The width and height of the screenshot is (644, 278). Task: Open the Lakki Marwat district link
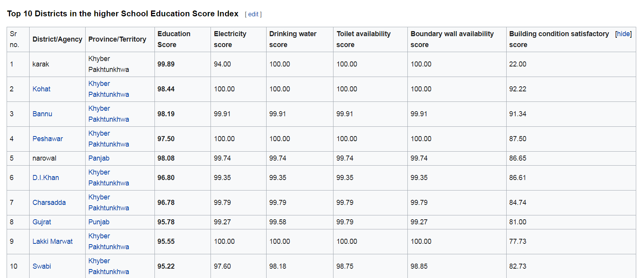(53, 241)
